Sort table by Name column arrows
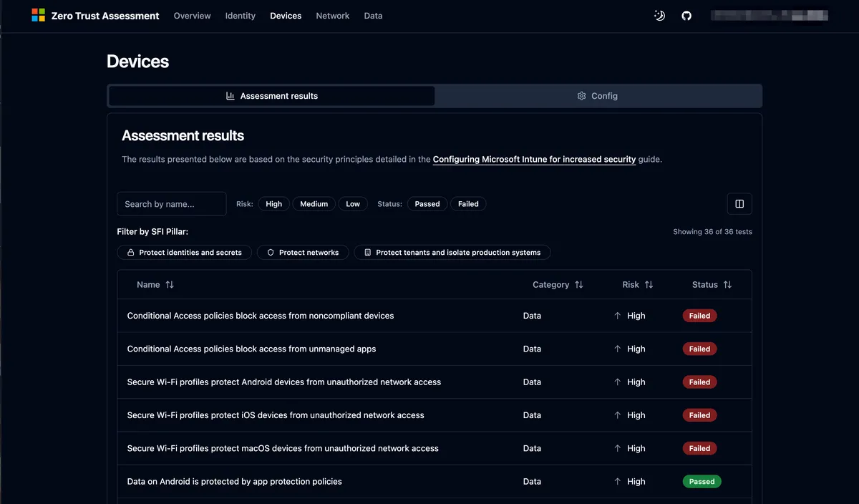 [x=170, y=285]
